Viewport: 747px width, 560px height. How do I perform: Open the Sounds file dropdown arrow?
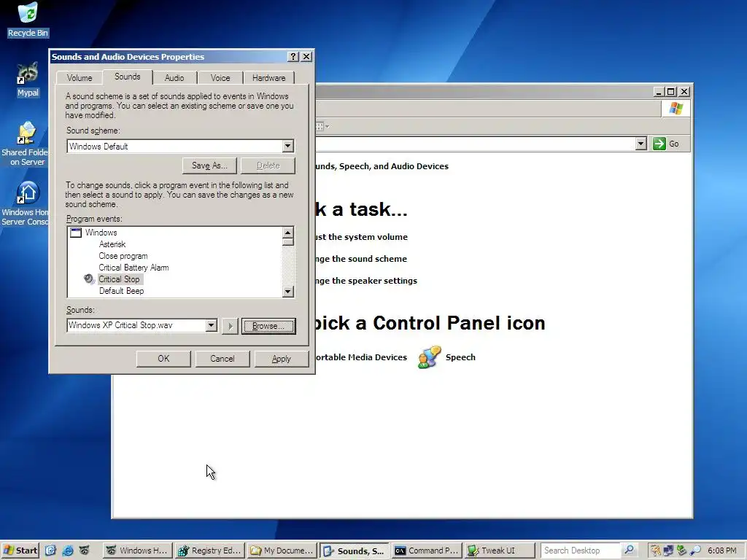pyautogui.click(x=212, y=325)
